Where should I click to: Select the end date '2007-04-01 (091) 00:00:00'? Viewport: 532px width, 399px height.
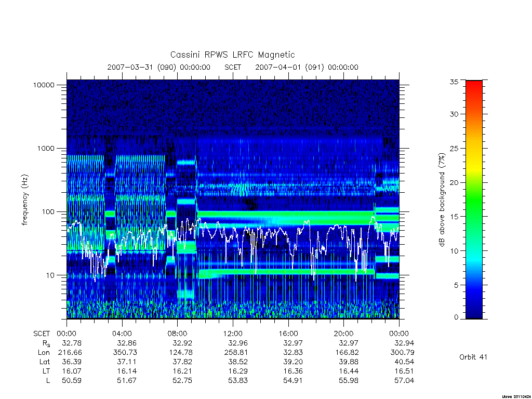pos(307,67)
